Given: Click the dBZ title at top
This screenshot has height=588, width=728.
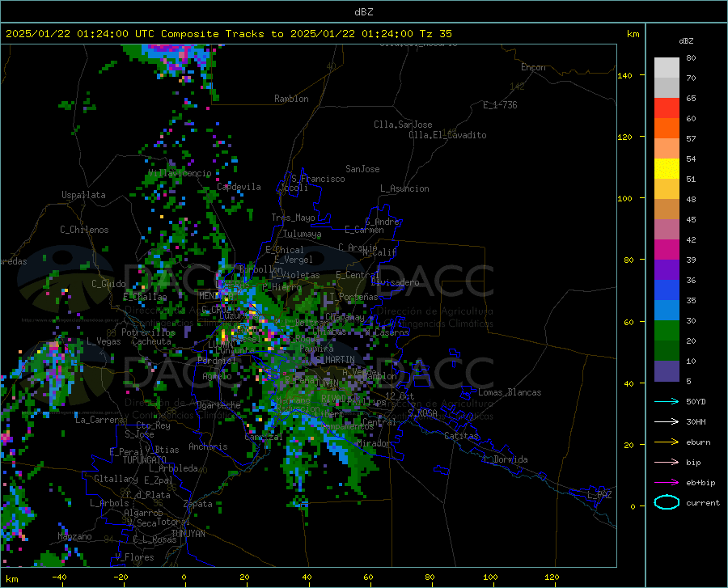Looking at the screenshot, I should [x=364, y=12].
